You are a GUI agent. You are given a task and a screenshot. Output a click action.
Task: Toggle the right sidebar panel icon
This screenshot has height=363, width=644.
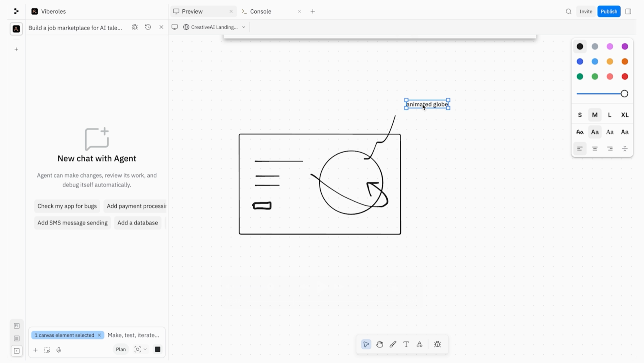(x=628, y=12)
